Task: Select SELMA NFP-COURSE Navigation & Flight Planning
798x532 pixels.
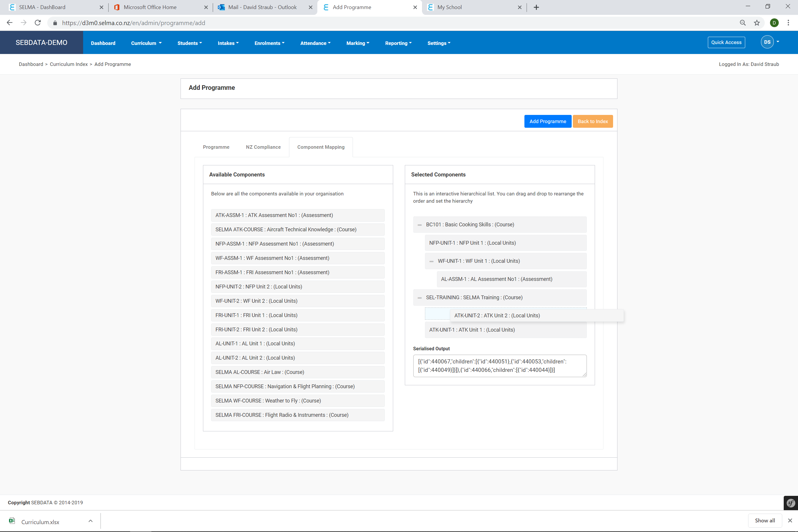Action: 297,386
